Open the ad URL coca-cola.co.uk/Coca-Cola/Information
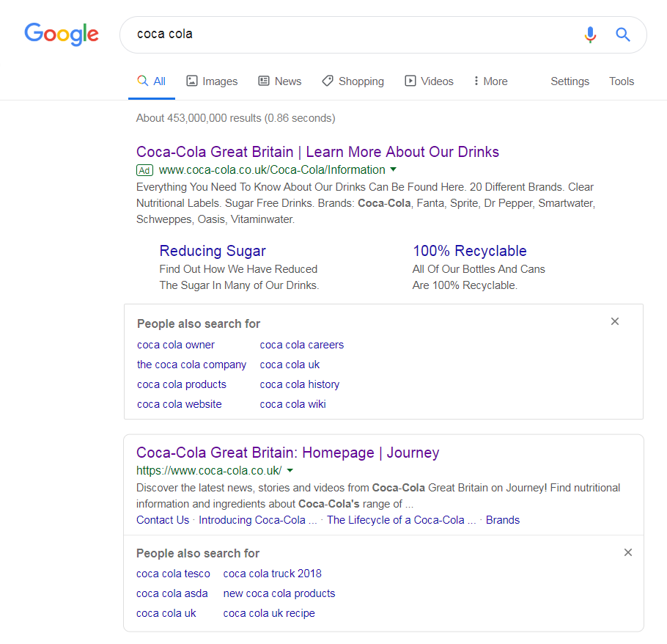667x644 pixels. click(272, 170)
